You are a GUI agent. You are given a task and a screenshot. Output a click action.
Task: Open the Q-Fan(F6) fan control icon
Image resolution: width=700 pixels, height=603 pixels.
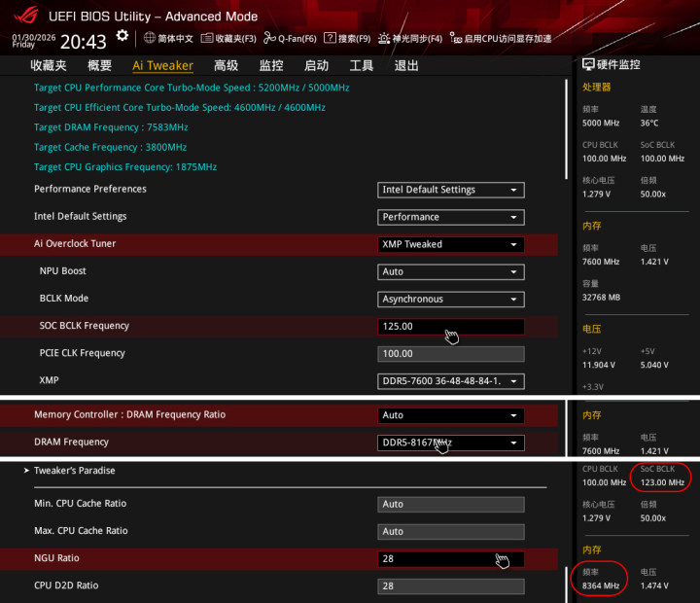pyautogui.click(x=269, y=38)
